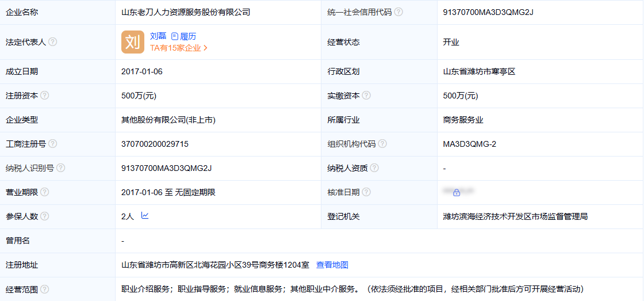Click help icon beside 营业期限

pos(45,192)
